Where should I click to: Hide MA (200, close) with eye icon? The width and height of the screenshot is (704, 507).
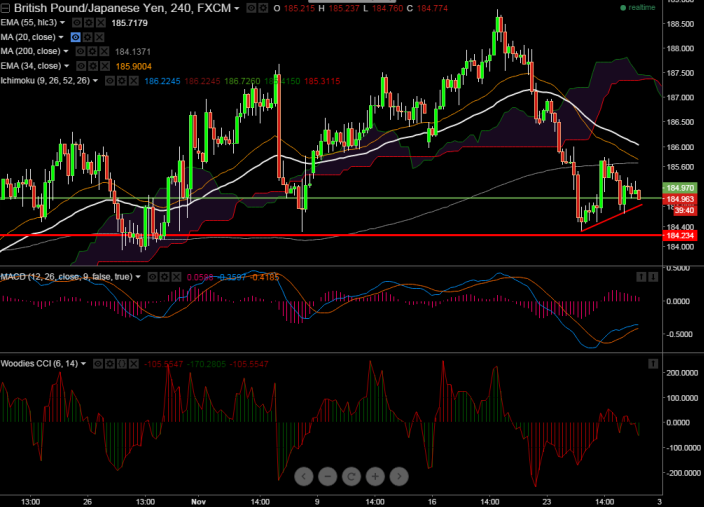click(x=80, y=51)
